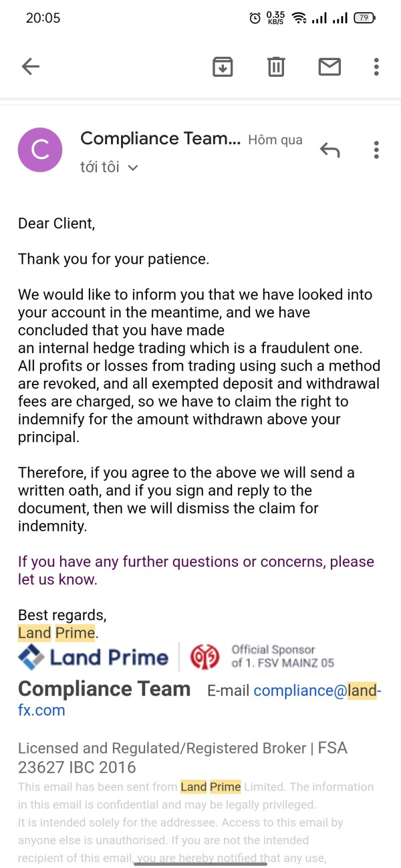This screenshot has height=868, width=401.
Task: Tap the battery indicator in status bar
Action: [x=364, y=18]
